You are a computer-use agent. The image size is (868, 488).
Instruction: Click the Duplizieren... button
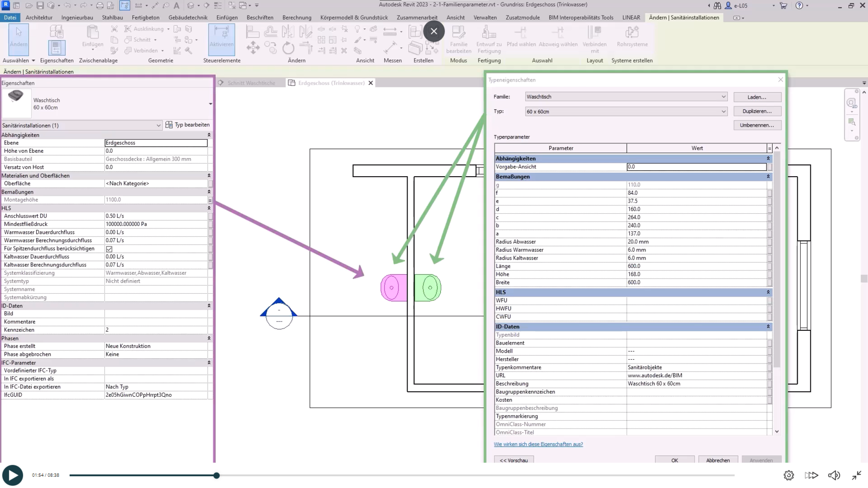tap(757, 111)
